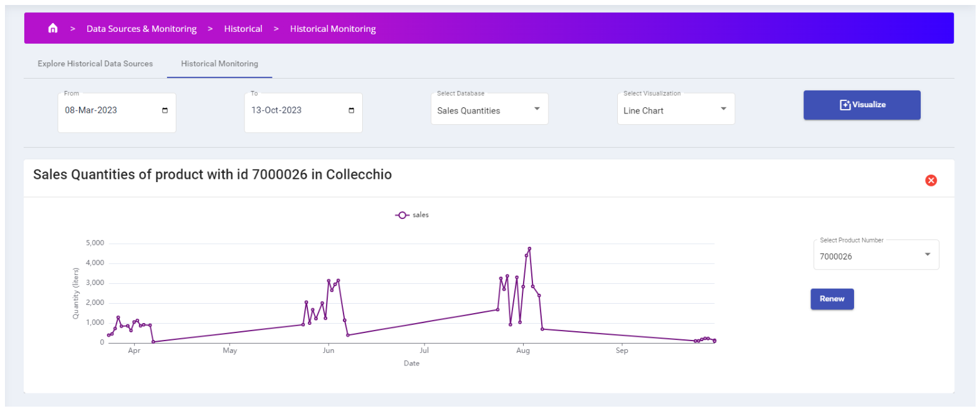This screenshot has width=980, height=411.
Task: Click the sales legend label text
Action: click(x=421, y=215)
